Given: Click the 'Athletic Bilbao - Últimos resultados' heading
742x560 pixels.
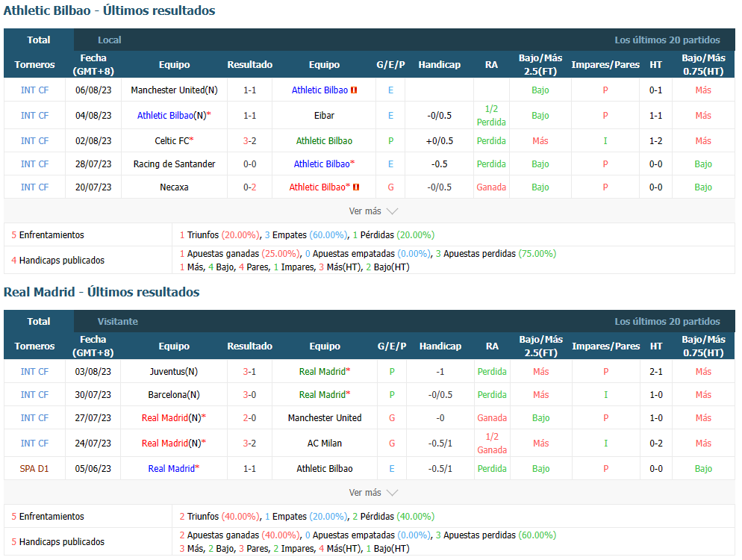Looking at the screenshot, I should coord(109,10).
